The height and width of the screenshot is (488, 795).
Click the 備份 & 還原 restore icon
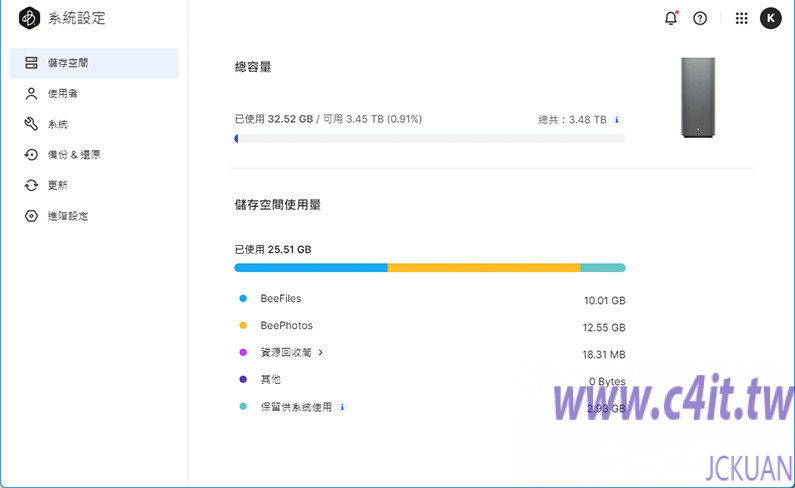(31, 155)
